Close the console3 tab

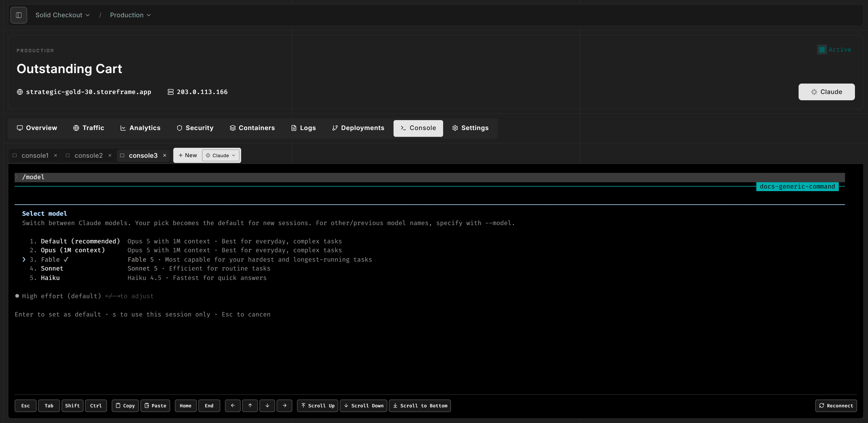(165, 156)
